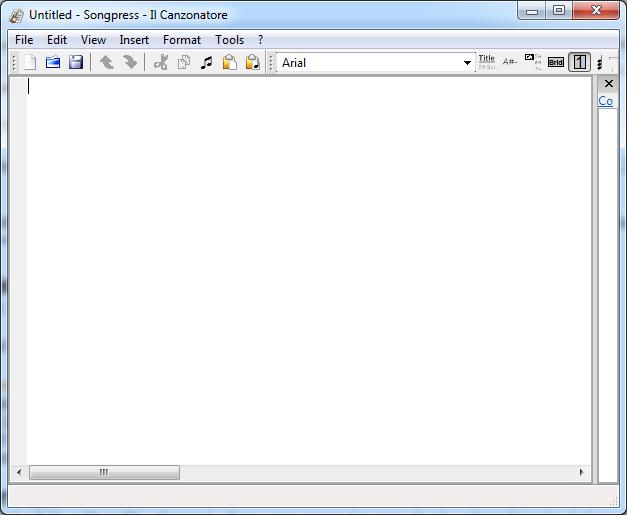Viewport: 627px width, 515px height.
Task: Maximize the Songpress window
Action: [x=559, y=10]
